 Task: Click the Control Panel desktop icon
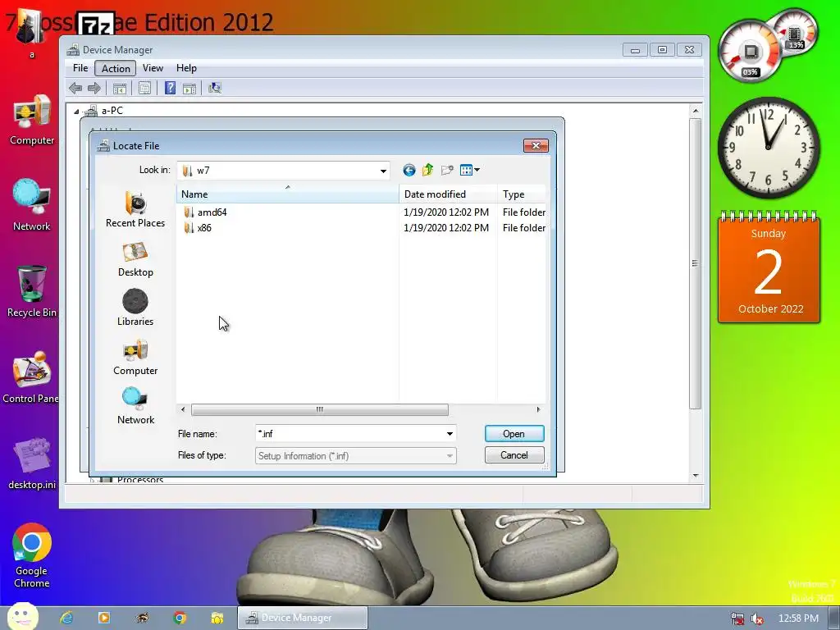[31, 377]
